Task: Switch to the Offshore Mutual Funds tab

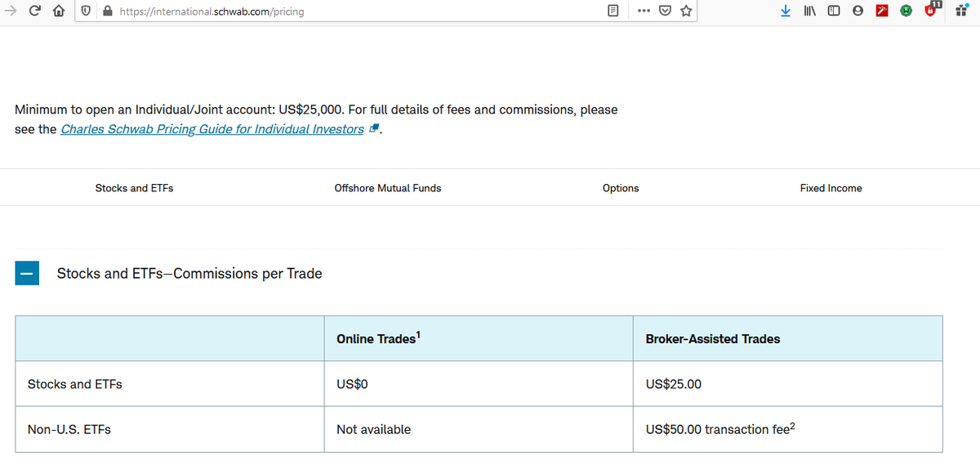Action: pyautogui.click(x=388, y=188)
